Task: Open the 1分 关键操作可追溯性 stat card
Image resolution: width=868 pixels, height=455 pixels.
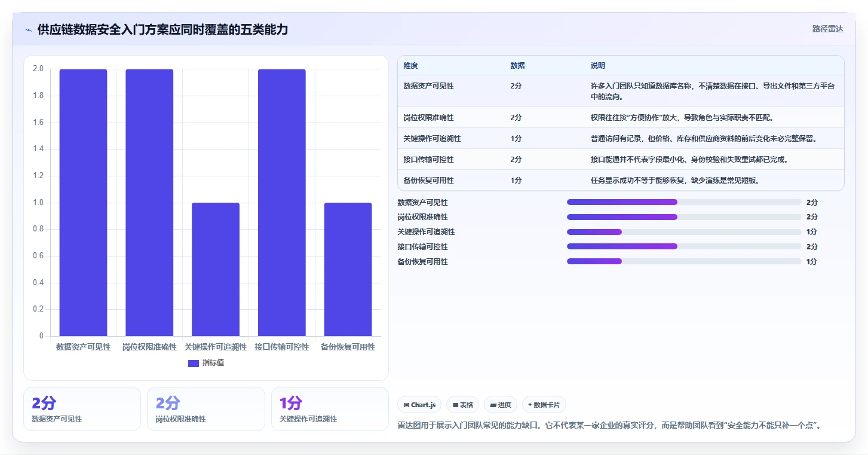Action: point(330,409)
